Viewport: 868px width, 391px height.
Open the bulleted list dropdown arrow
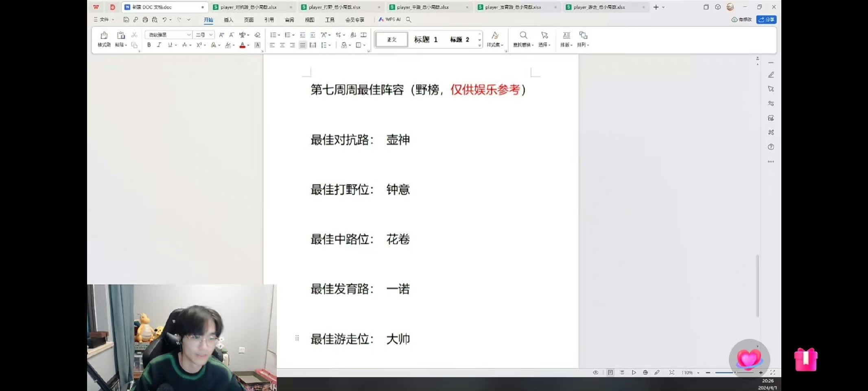pyautogui.click(x=279, y=35)
